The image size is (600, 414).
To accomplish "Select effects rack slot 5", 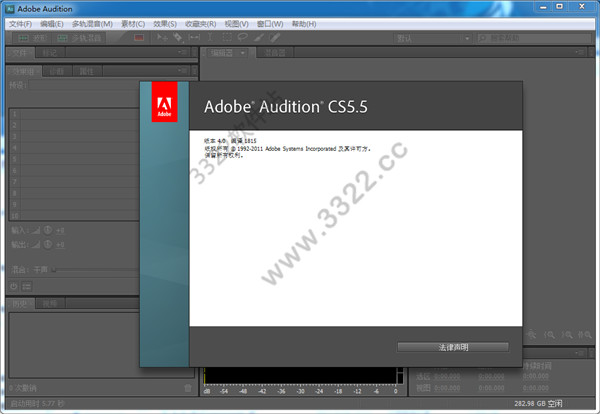I will [75, 159].
